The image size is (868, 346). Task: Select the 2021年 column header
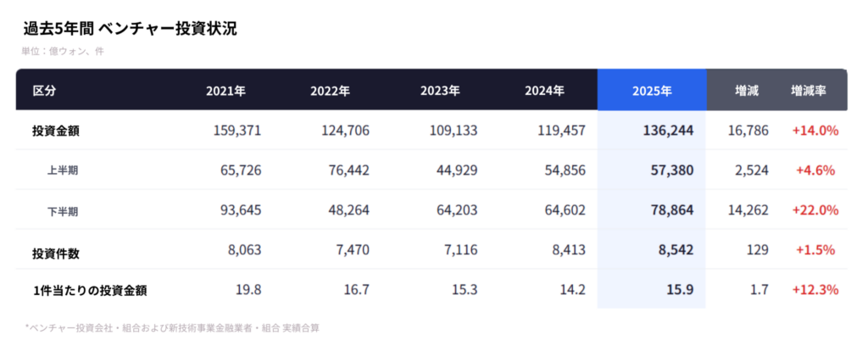[x=225, y=90]
